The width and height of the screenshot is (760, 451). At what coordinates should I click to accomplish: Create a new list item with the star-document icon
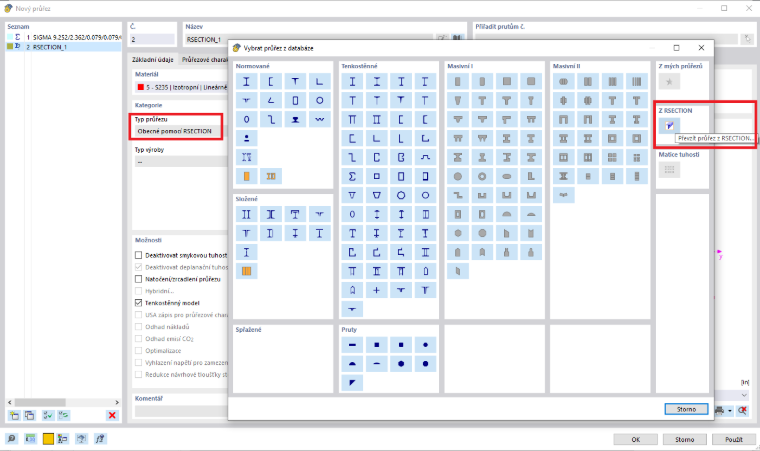(x=14, y=415)
